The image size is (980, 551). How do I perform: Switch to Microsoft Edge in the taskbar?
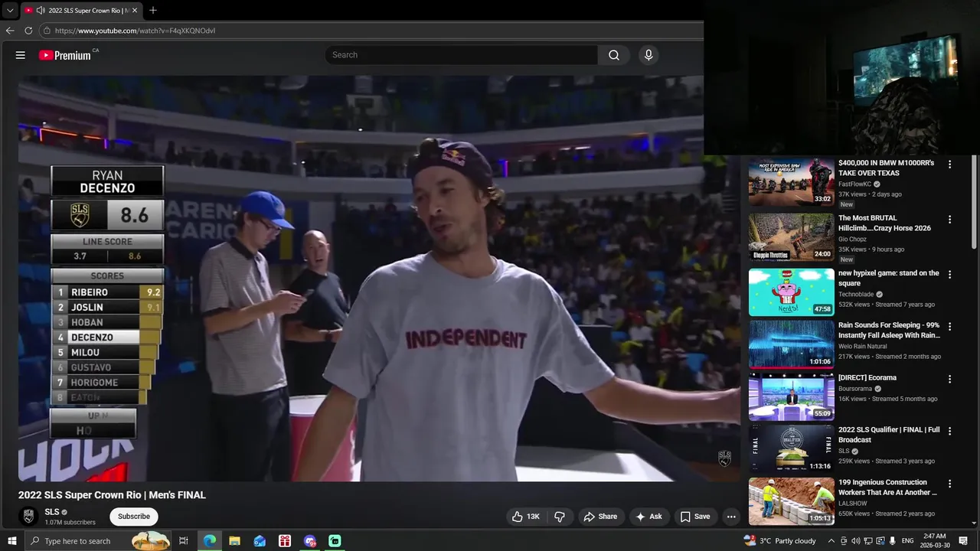coord(209,541)
